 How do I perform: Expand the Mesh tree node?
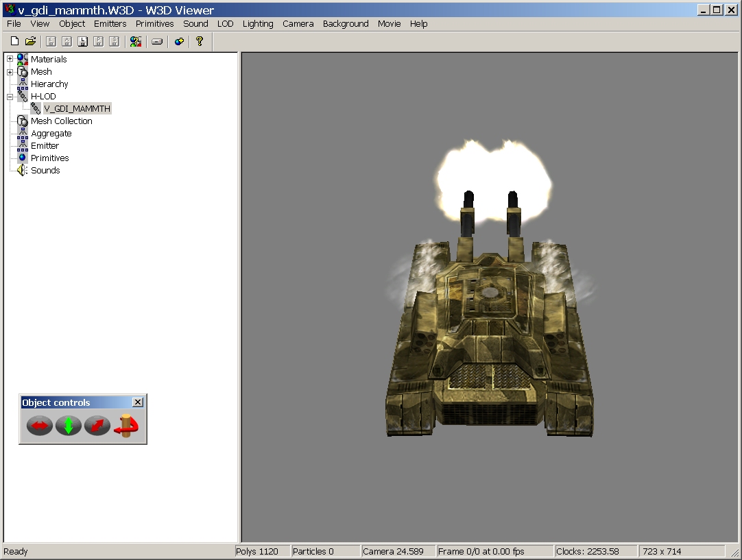coord(10,72)
